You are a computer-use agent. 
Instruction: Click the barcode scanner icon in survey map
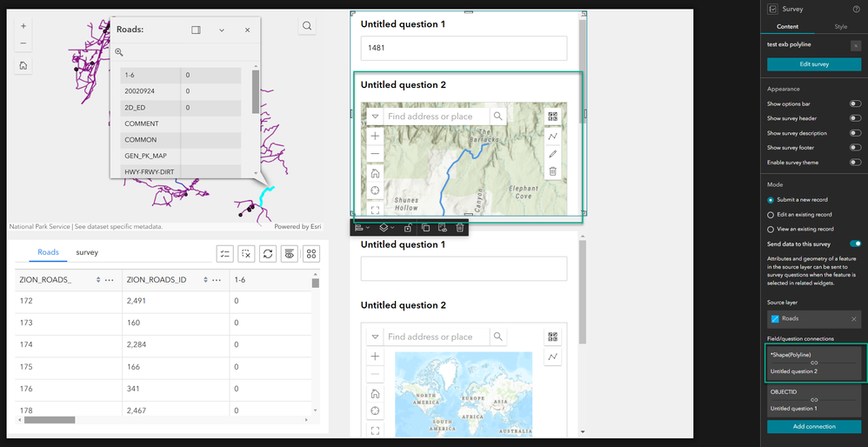pyautogui.click(x=552, y=117)
